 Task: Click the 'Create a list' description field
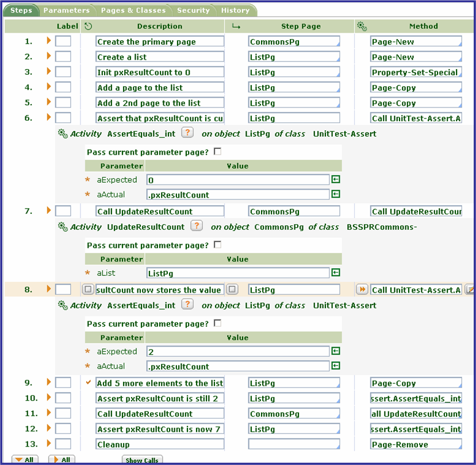coord(160,57)
